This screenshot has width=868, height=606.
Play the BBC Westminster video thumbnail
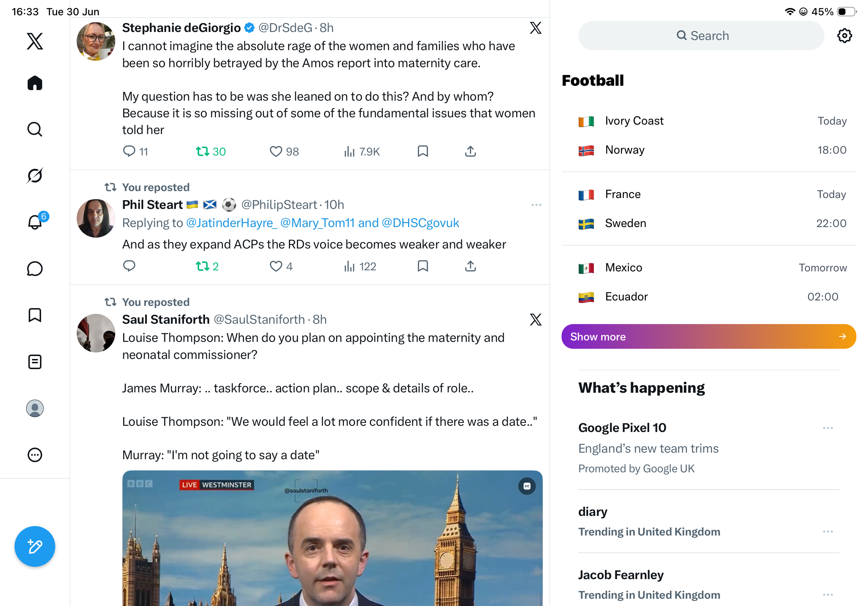(332, 538)
